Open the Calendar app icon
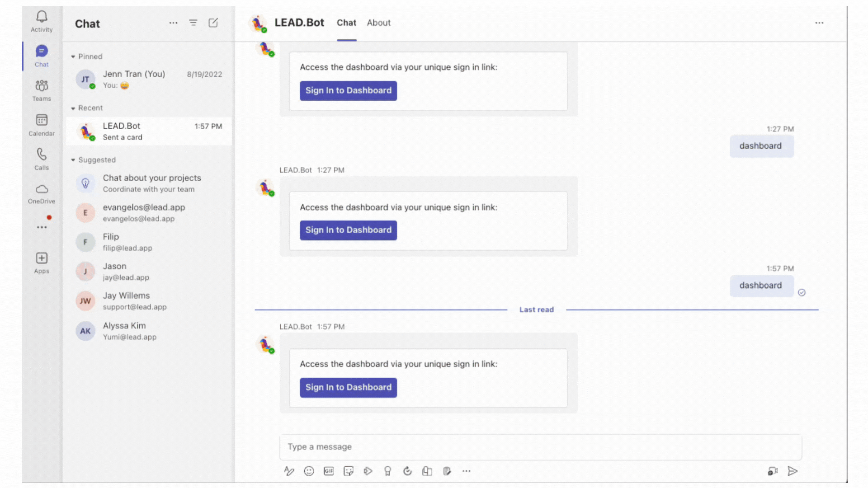The height and width of the screenshot is (488, 868). tap(42, 125)
